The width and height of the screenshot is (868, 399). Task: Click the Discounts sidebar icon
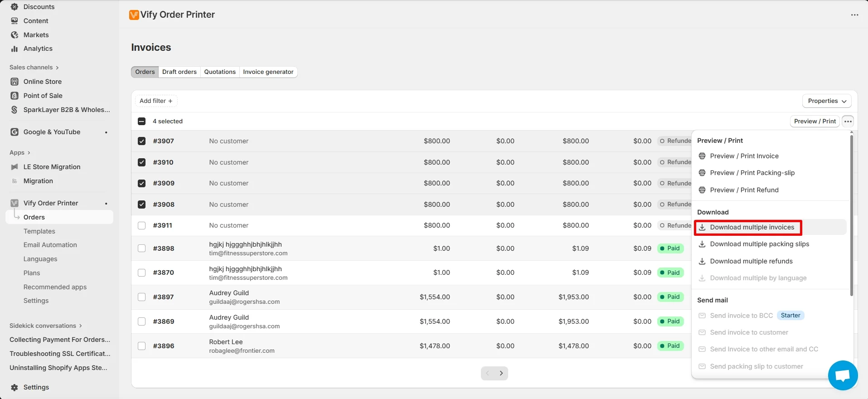point(15,7)
